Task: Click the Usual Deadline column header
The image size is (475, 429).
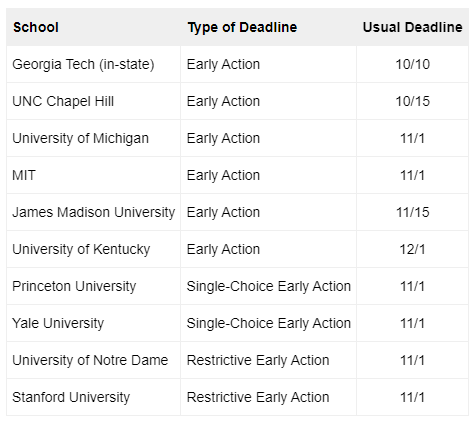Action: (x=412, y=27)
